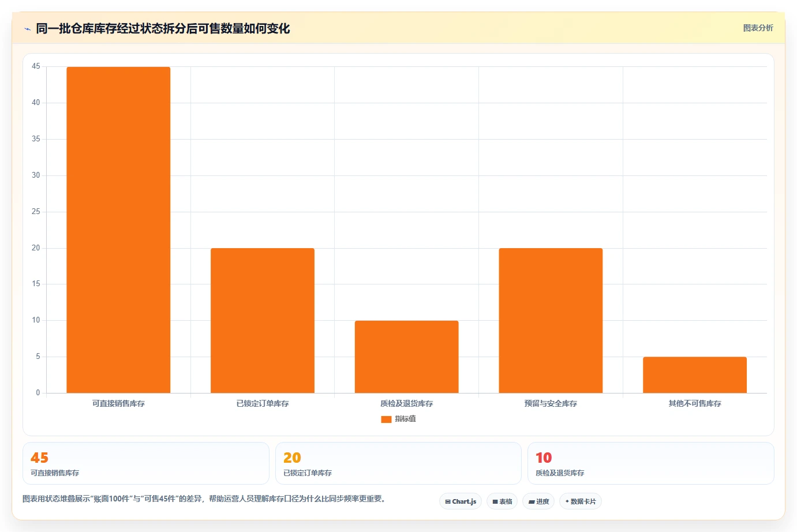Image resolution: width=797 pixels, height=532 pixels.
Task: Select the 表格 tag chip
Action: pos(502,501)
